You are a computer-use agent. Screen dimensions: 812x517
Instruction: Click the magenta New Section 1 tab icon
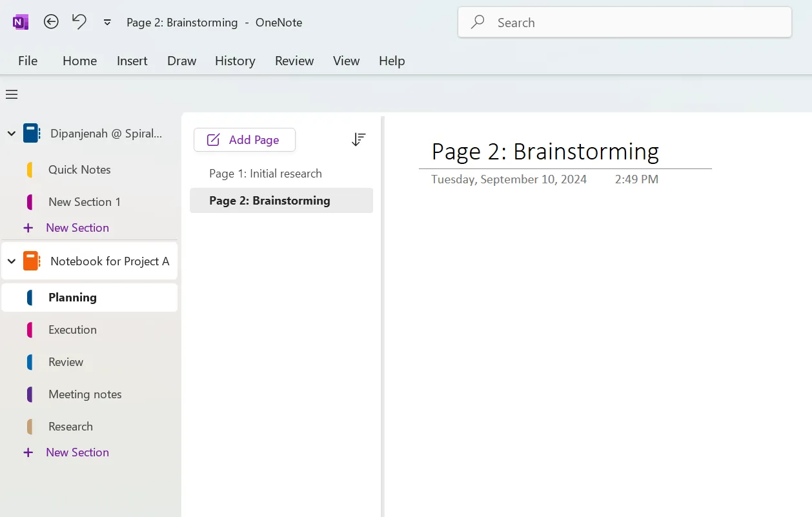click(30, 202)
